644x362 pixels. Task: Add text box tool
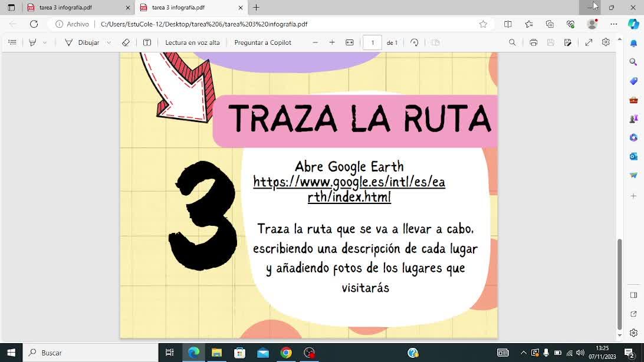pos(147,42)
